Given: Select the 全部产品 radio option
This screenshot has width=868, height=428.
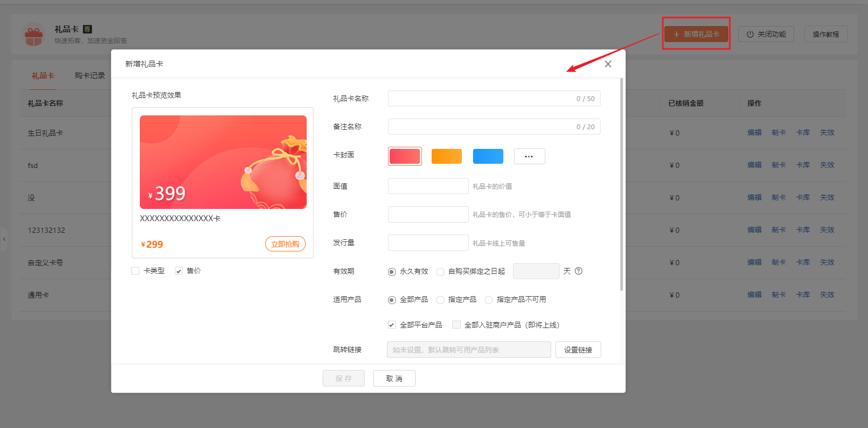Looking at the screenshot, I should (392, 300).
